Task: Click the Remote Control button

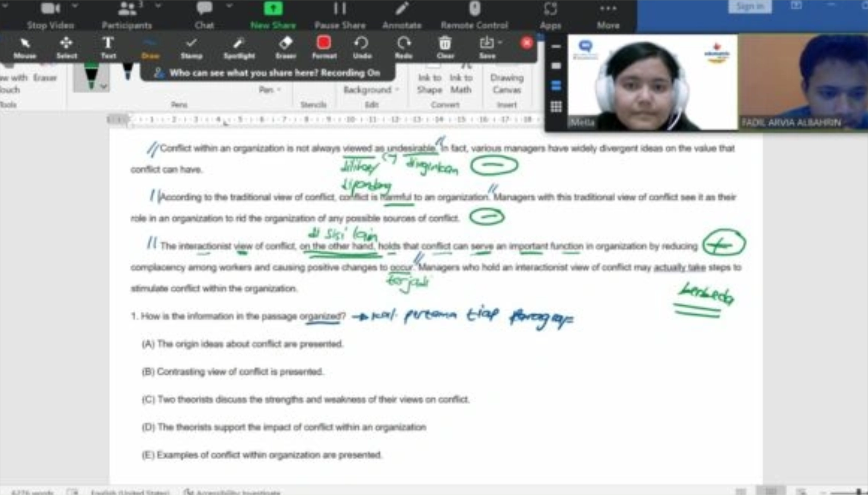Action: pyautogui.click(x=474, y=14)
